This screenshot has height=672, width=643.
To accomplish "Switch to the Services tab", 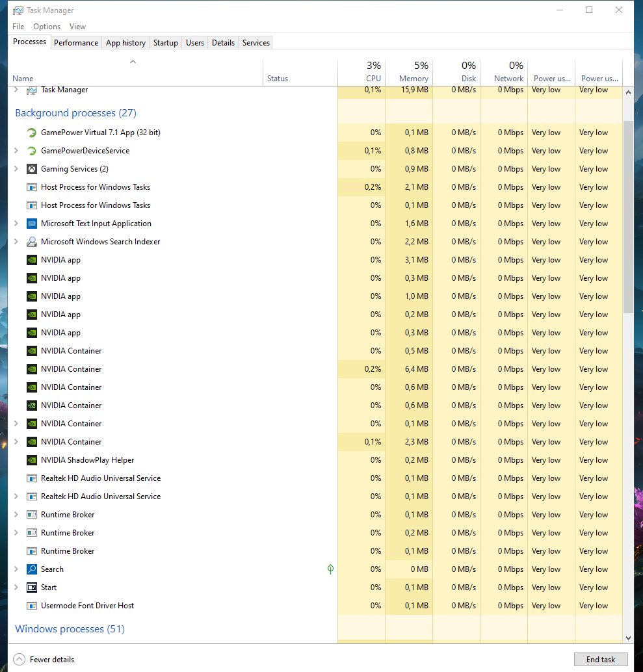I will [256, 43].
